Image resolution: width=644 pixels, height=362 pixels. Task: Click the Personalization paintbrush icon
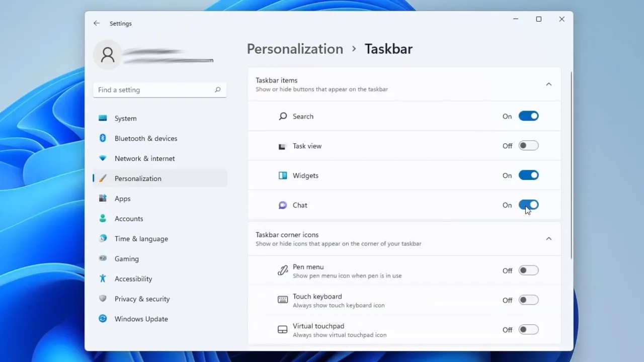coord(103,178)
